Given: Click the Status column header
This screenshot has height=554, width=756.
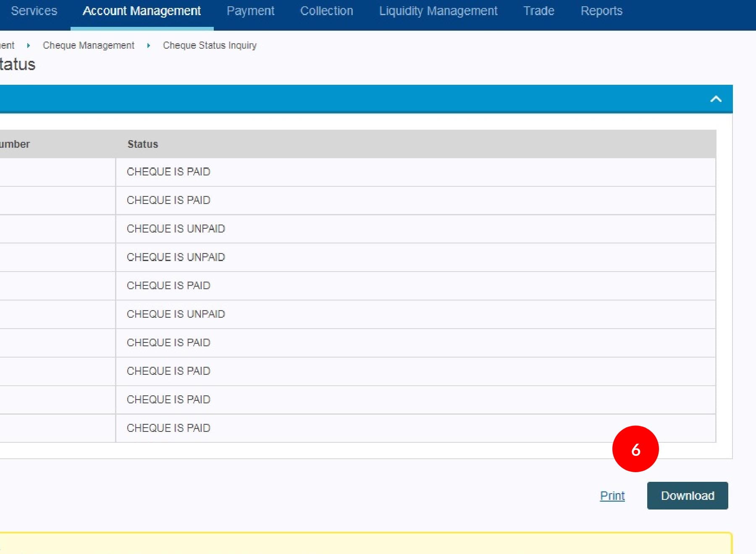Looking at the screenshot, I should pyautogui.click(x=143, y=144).
